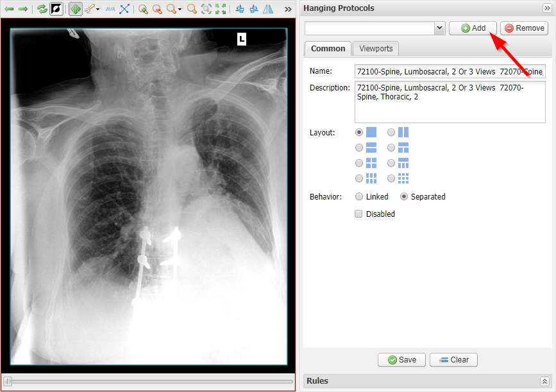The width and height of the screenshot is (556, 392).
Task: Go to the previous image with left arrow
Action: pyautogui.click(x=9, y=9)
